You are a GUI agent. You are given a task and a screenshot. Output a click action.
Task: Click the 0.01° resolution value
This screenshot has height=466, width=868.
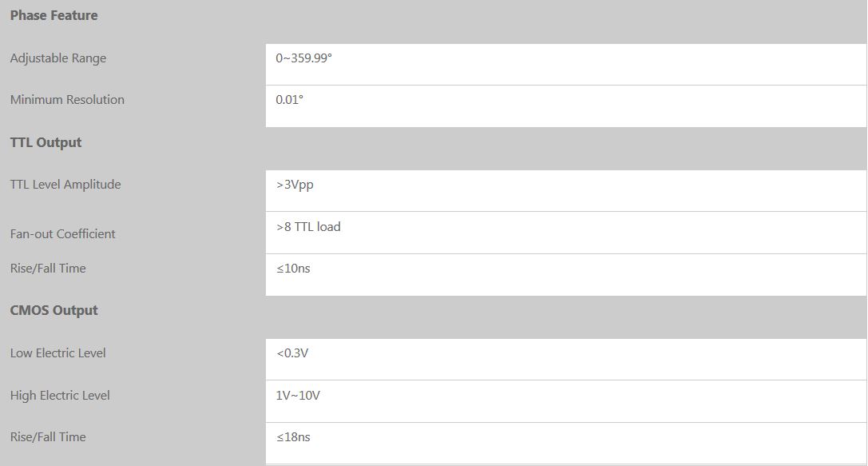[x=289, y=100]
